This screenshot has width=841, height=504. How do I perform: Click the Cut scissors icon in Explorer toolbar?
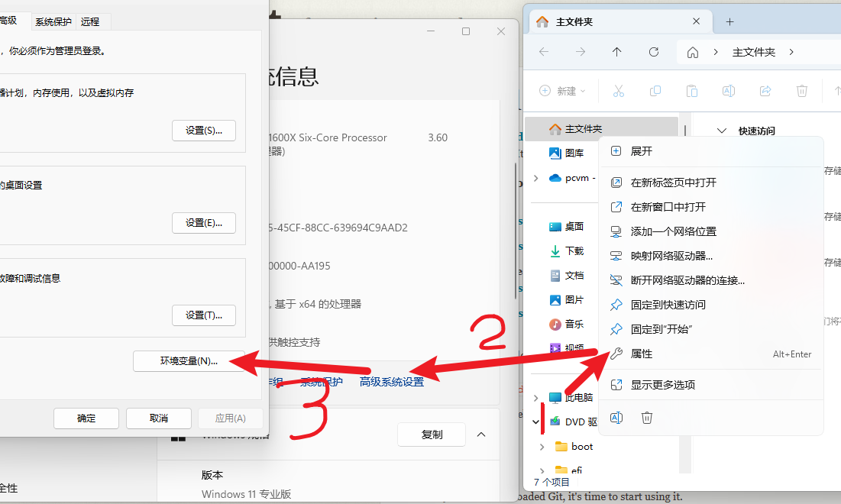pos(619,91)
